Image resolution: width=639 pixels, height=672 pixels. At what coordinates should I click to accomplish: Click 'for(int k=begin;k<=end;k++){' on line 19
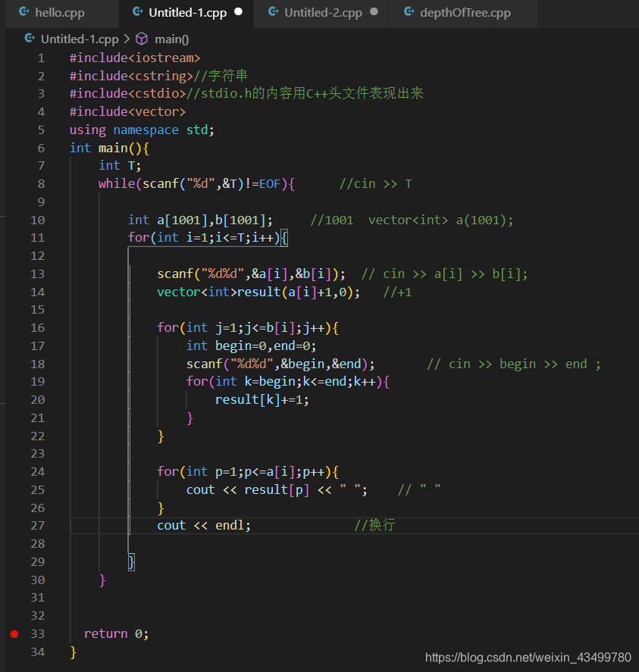click(x=287, y=381)
